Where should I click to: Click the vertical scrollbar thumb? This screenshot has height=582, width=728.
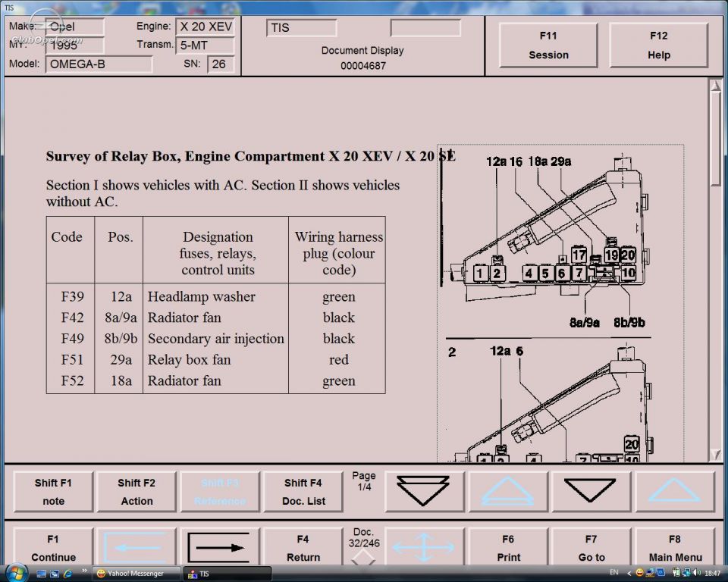715,139
